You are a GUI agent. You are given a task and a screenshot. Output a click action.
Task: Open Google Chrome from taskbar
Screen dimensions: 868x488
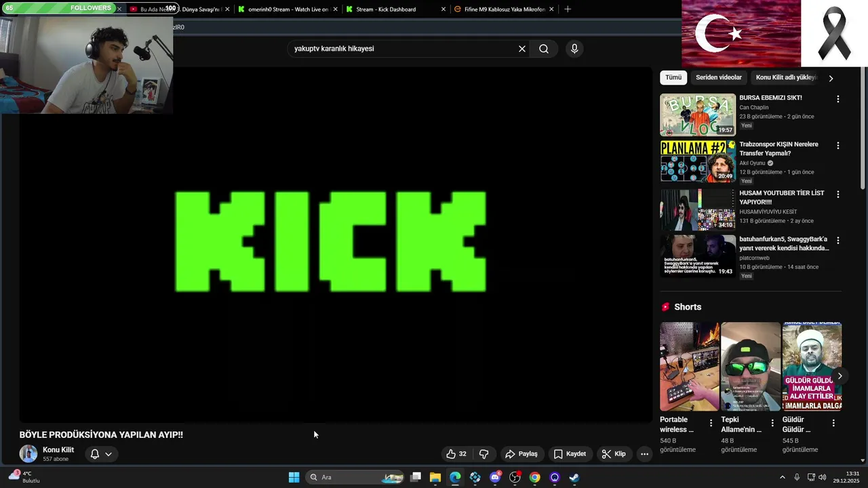pyautogui.click(x=535, y=477)
